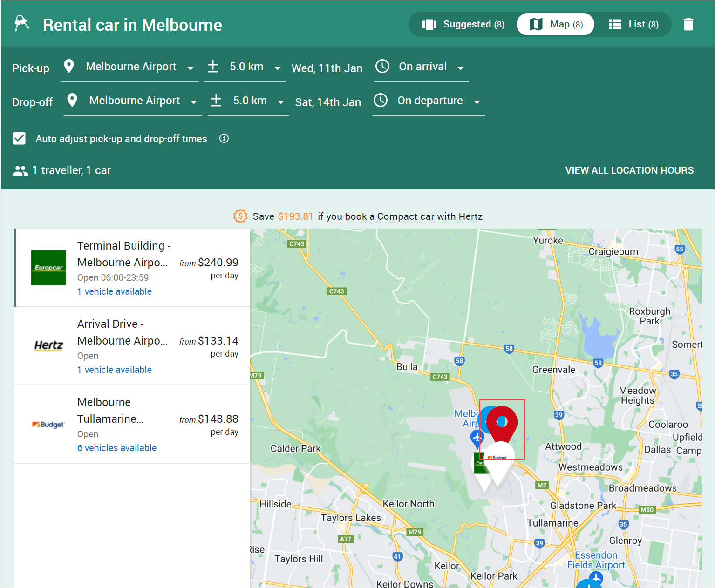Screen dimensions: 715x588
Task: Click the Budget logo in the list
Action: [x=48, y=424]
